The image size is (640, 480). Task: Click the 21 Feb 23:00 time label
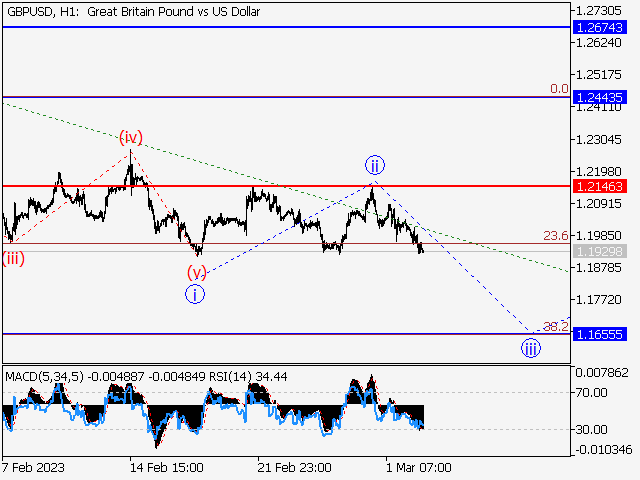[x=294, y=467]
